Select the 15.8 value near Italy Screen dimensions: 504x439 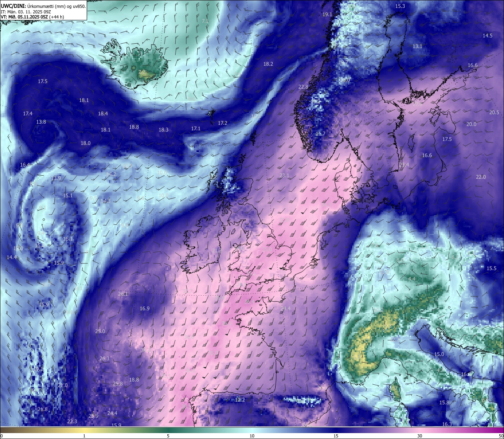point(444,402)
